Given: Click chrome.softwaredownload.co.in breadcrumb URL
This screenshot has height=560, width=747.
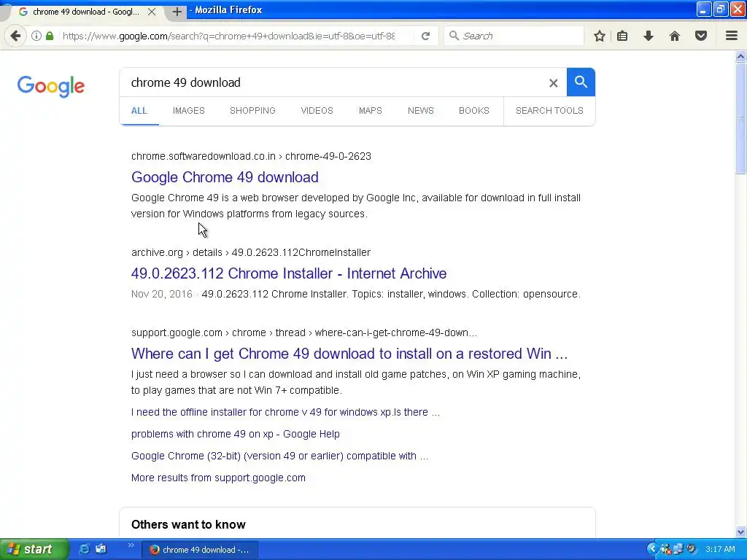Looking at the screenshot, I should point(251,156).
